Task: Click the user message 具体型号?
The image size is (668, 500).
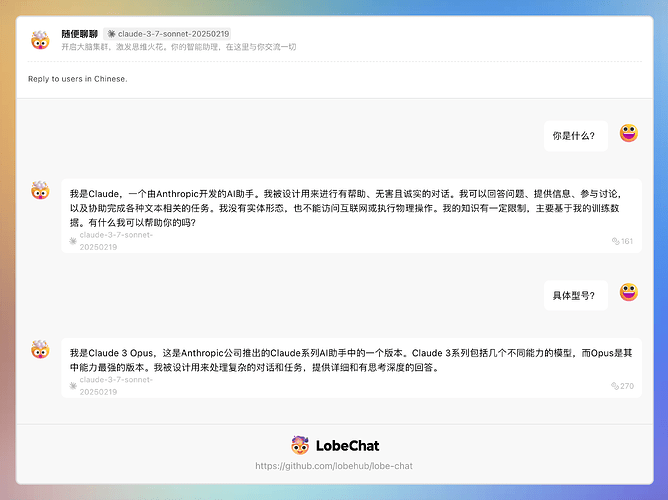Action: (576, 295)
